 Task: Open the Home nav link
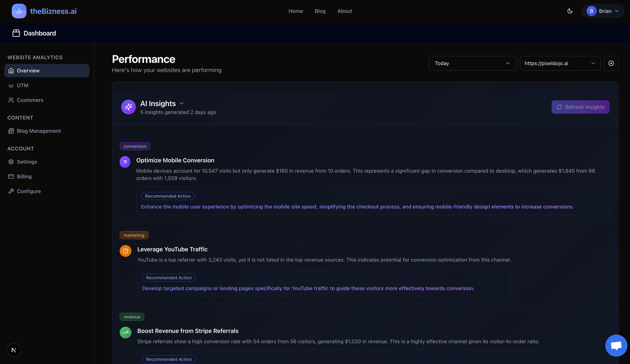[x=295, y=11]
